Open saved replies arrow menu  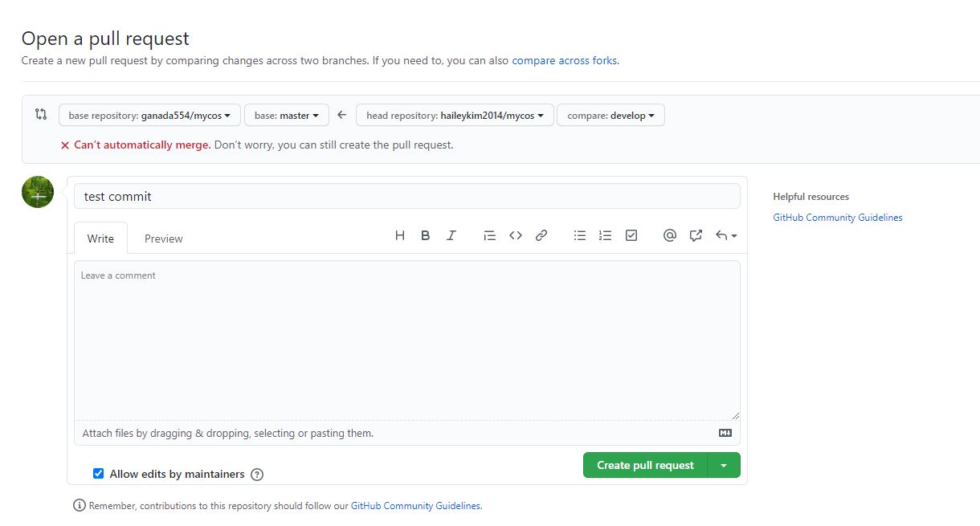click(726, 235)
